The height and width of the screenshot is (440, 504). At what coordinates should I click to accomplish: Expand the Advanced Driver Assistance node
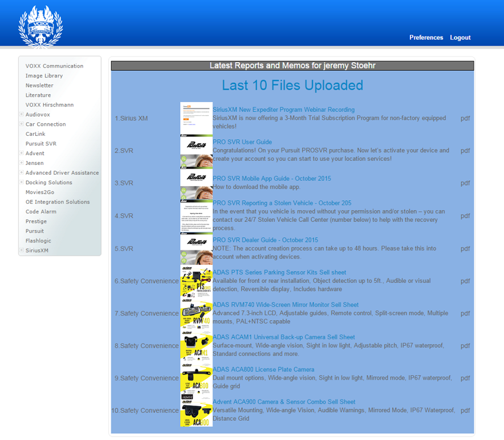point(22,172)
